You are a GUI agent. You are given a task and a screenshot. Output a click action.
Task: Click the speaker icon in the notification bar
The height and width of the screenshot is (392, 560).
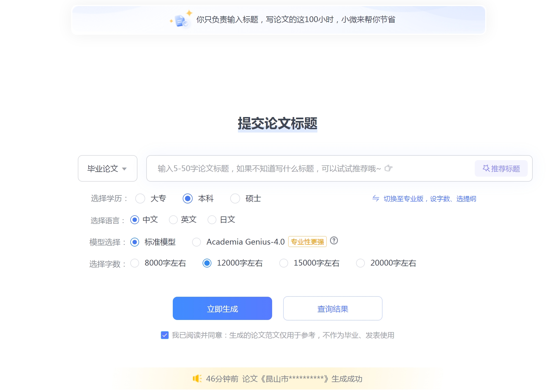point(198,379)
